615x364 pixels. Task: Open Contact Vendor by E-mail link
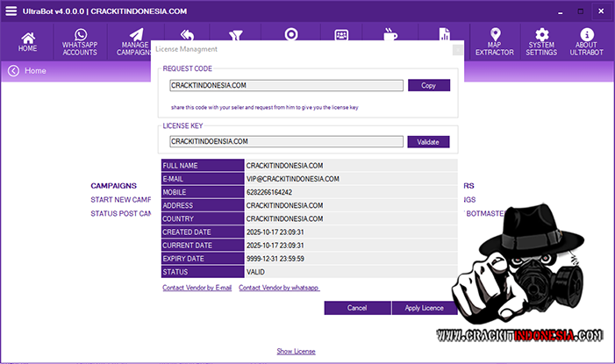197,288
